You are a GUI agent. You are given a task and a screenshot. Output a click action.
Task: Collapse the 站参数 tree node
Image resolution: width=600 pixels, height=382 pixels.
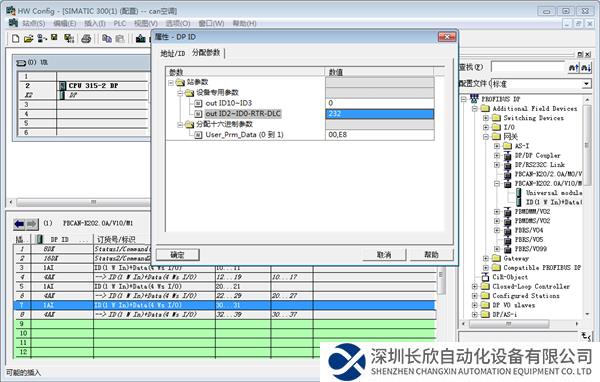[x=171, y=82]
